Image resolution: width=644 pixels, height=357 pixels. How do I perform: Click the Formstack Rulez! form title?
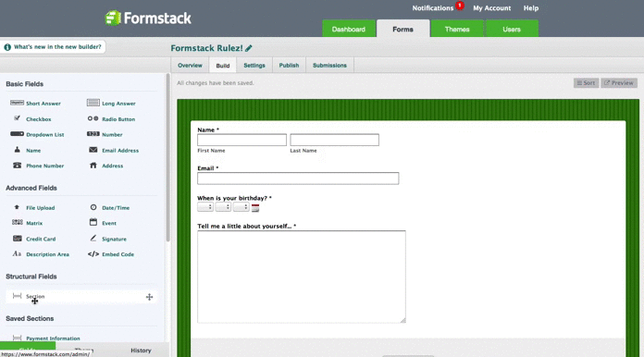[206, 48]
